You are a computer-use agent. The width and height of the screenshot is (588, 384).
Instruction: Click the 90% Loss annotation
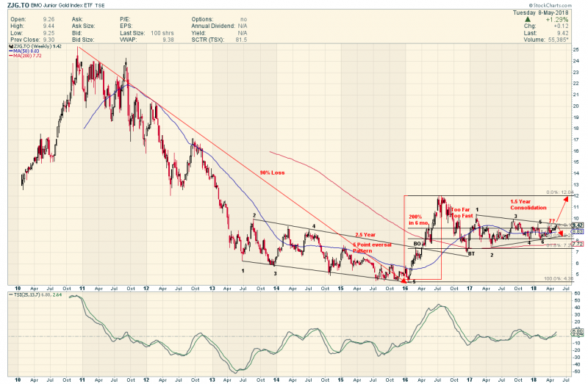click(x=272, y=173)
